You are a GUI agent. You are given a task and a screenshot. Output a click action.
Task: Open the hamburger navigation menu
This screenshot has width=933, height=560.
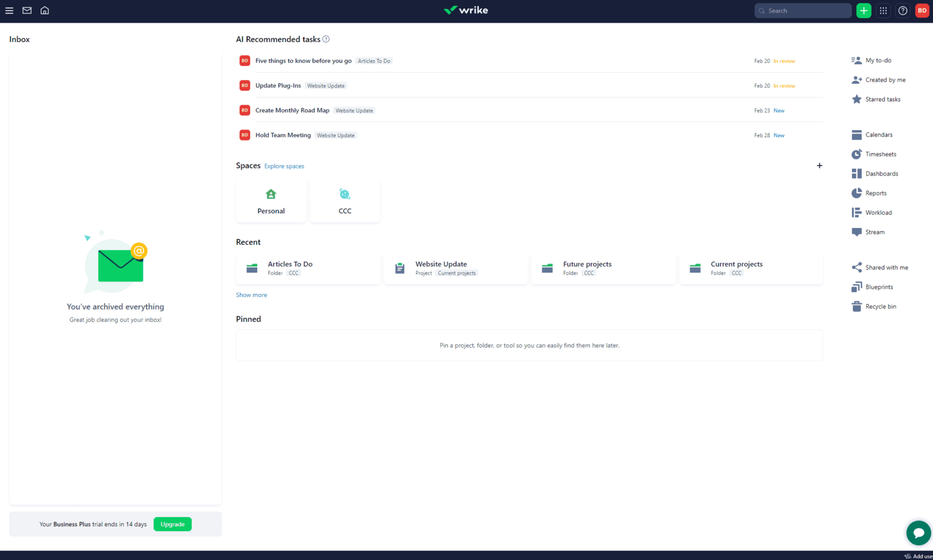click(x=9, y=10)
